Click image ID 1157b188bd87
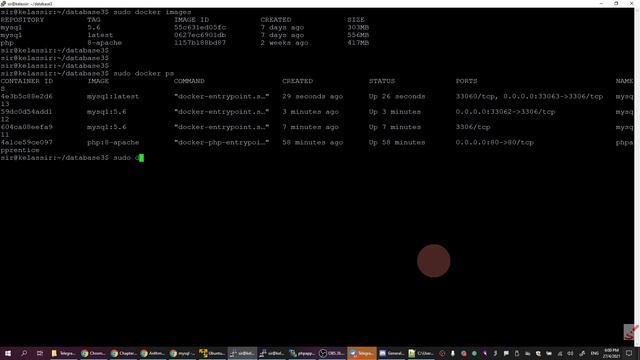Image resolution: width=640 pixels, height=360 pixels. [x=200, y=43]
